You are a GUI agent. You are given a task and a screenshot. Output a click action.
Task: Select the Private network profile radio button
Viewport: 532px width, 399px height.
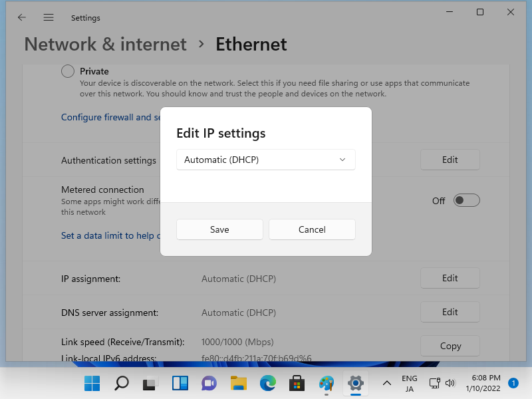68,71
